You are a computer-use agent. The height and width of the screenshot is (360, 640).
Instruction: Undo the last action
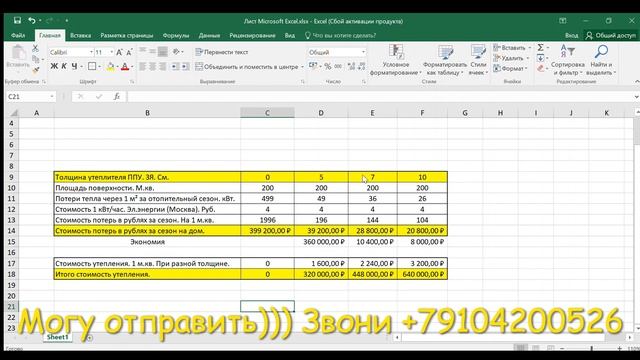(x=31, y=20)
